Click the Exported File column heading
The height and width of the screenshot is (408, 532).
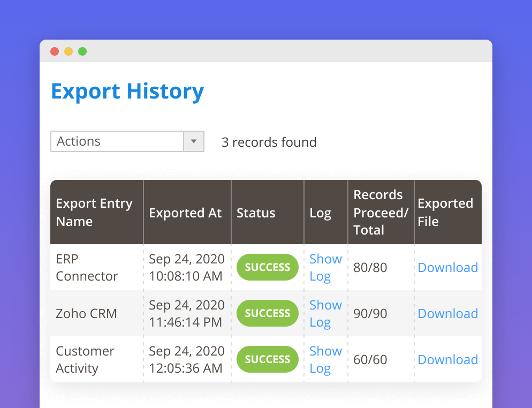[445, 212]
